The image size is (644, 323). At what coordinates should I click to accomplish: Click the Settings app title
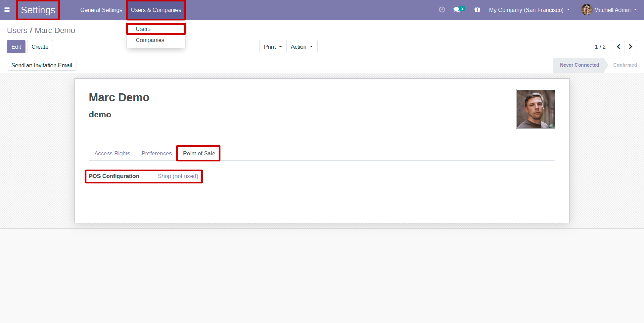38,10
